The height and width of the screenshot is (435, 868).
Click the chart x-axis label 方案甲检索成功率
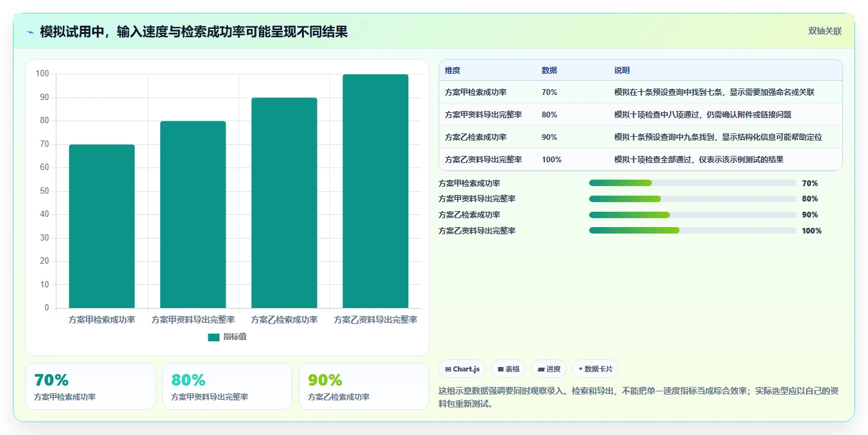[102, 320]
